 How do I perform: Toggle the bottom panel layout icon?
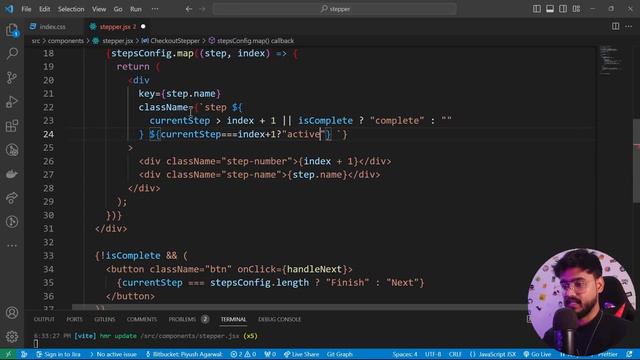pos(550,9)
